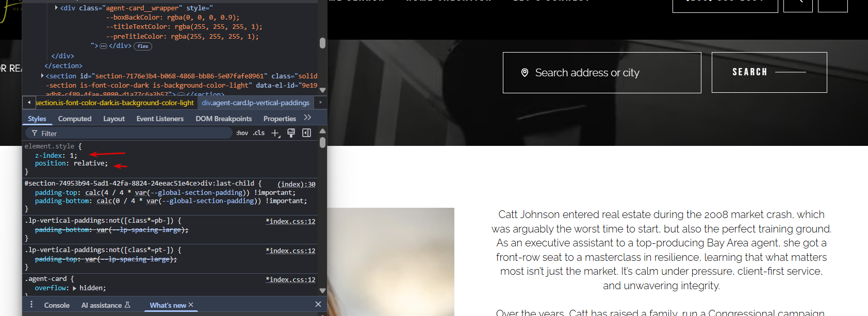
Task: Close the DevTools drawer
Action: pos(318,305)
